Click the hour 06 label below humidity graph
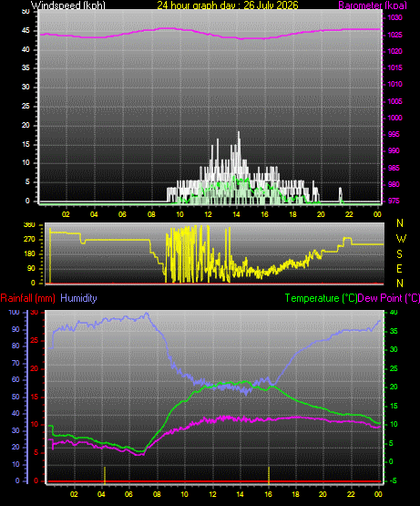 128,494
